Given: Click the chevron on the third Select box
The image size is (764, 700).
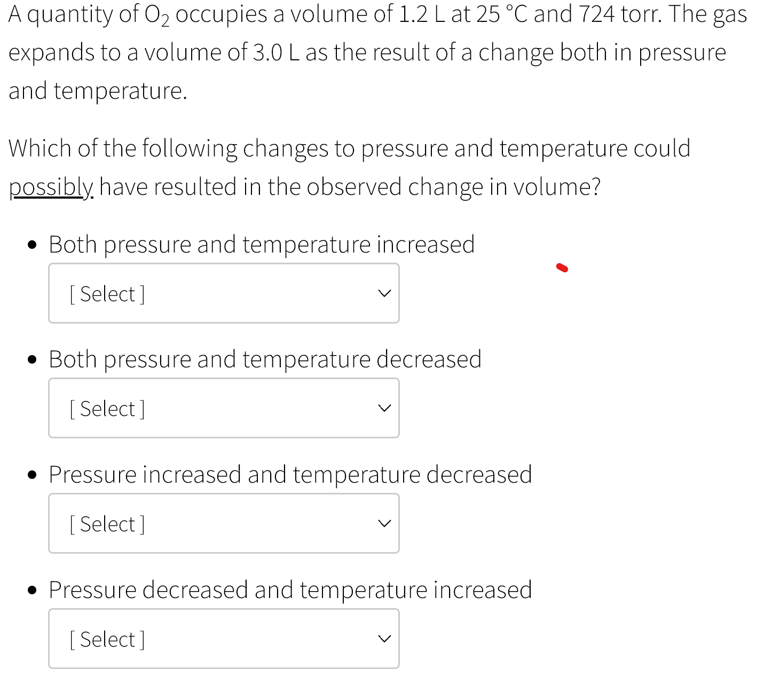Looking at the screenshot, I should [x=384, y=523].
